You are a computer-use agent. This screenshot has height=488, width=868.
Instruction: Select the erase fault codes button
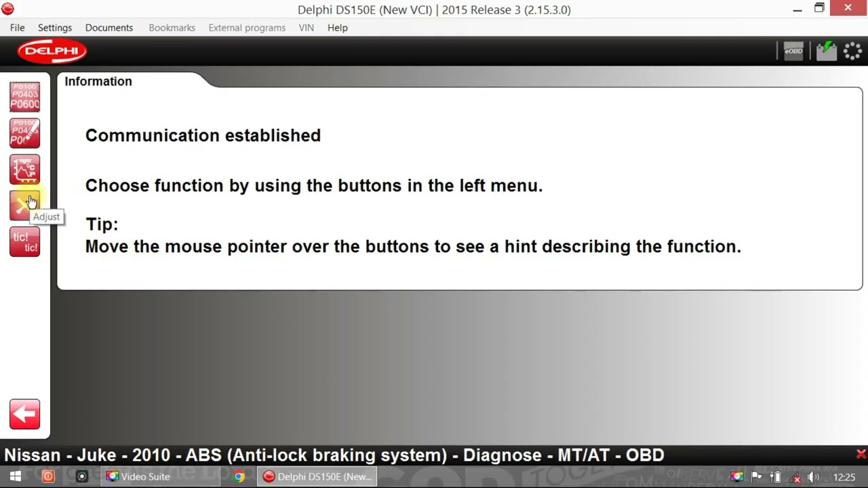(24, 133)
